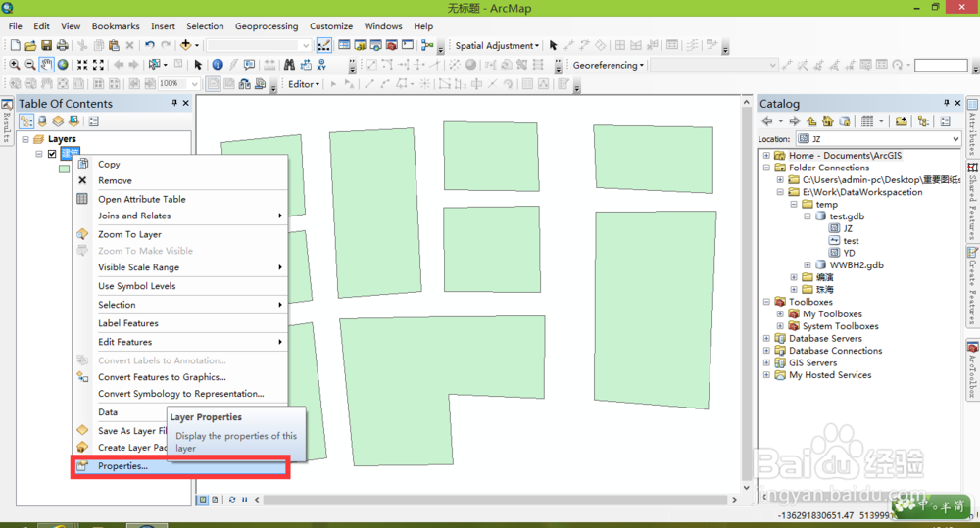The width and height of the screenshot is (980, 528).
Task: Click the green layer symbol swatch
Action: click(65, 168)
